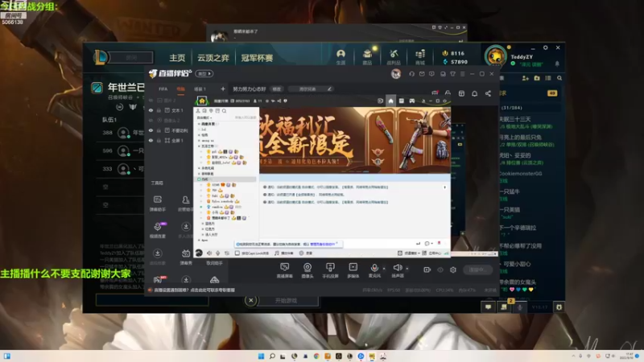Switch to the FIFA scene tab
This screenshot has height=362, width=644.
click(x=163, y=89)
